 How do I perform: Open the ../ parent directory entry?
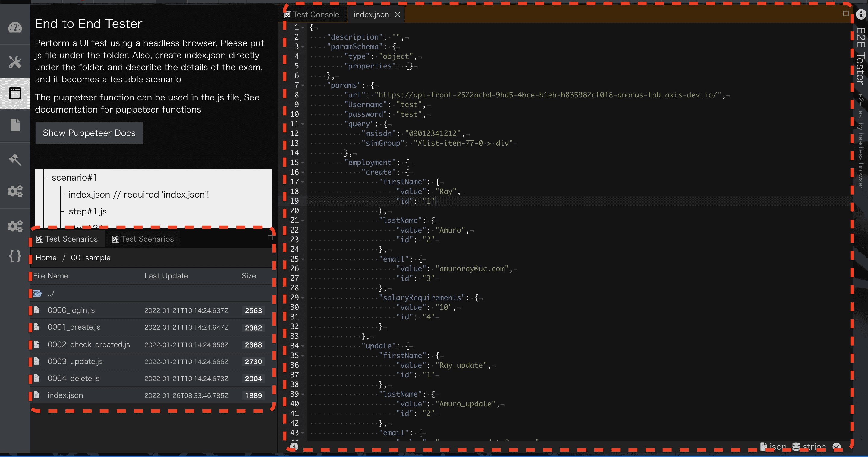(x=51, y=294)
